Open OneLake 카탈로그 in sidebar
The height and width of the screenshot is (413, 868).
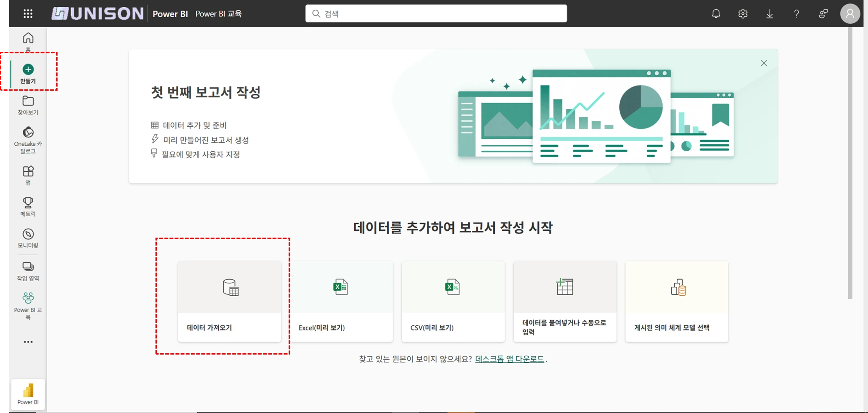pos(28,140)
